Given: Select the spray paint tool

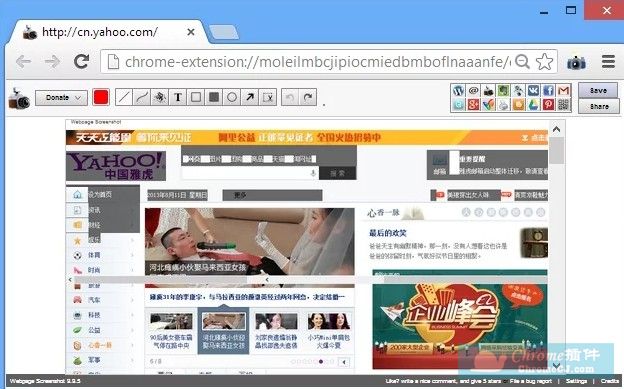Looking at the screenshot, I should click(x=160, y=97).
